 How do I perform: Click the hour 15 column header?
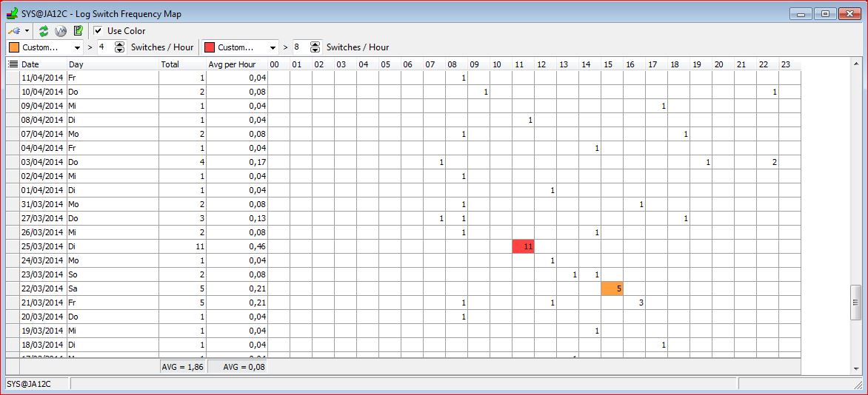612,64
